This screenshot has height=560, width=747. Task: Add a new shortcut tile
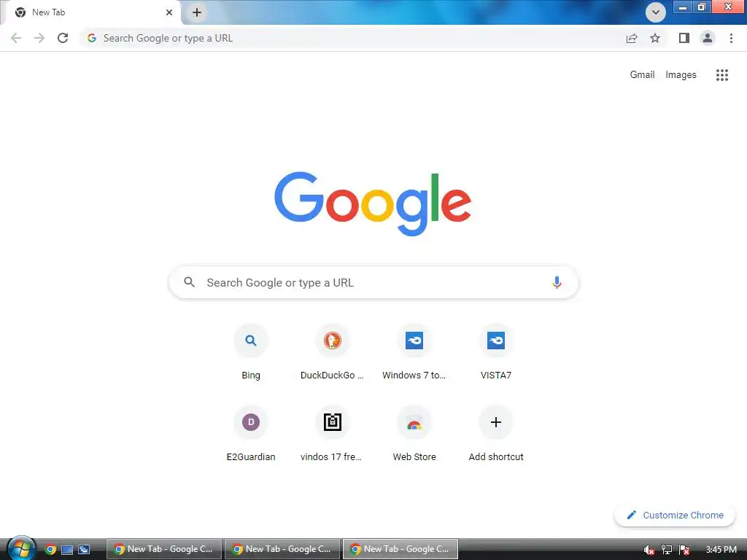[496, 434]
